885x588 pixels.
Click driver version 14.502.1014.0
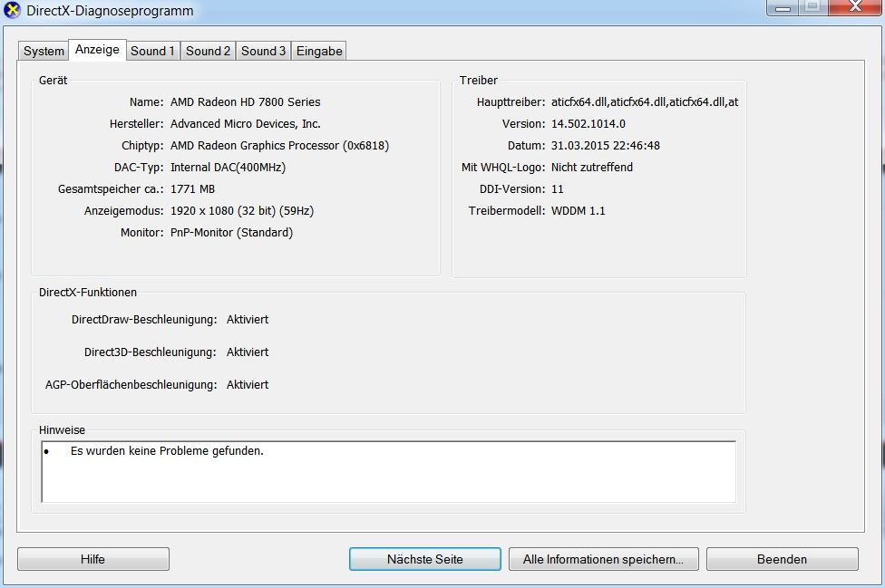(588, 123)
